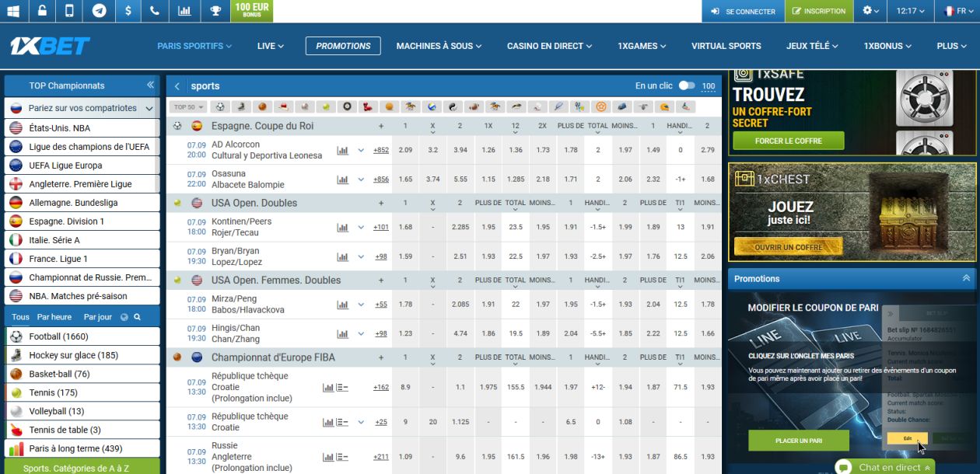980x474 pixels.
Task: Open États-Unis. NBA championship
Action: (82, 128)
